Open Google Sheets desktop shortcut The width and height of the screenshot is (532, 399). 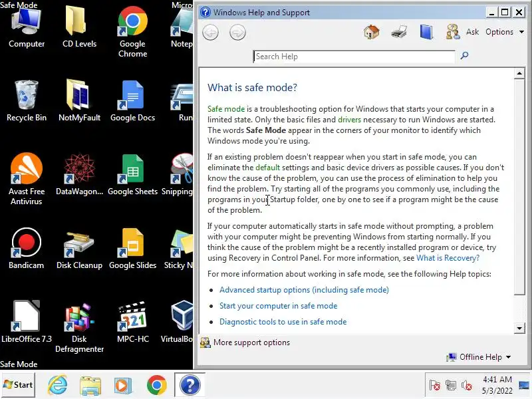(x=132, y=175)
